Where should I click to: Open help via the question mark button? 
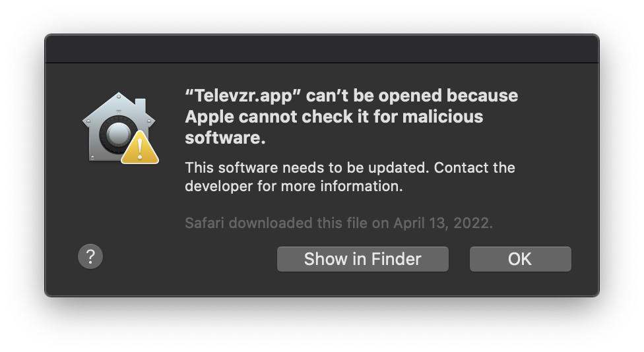(90, 257)
